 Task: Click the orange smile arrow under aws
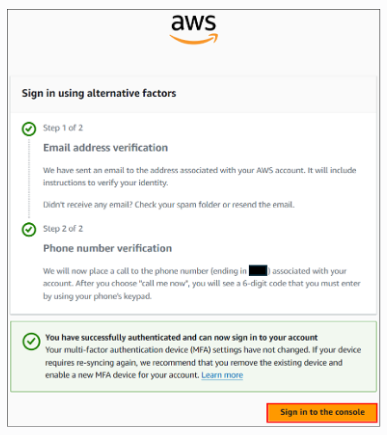point(194,39)
